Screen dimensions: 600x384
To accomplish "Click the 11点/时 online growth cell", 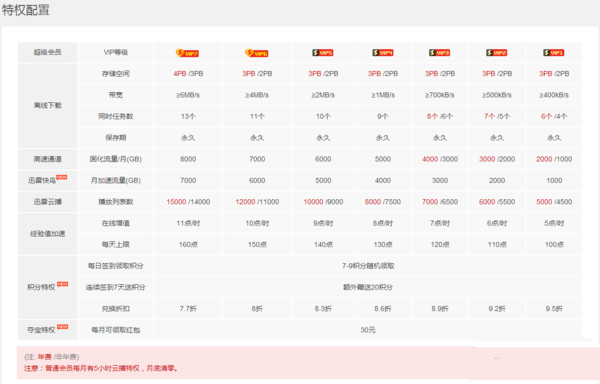I will tap(188, 223).
